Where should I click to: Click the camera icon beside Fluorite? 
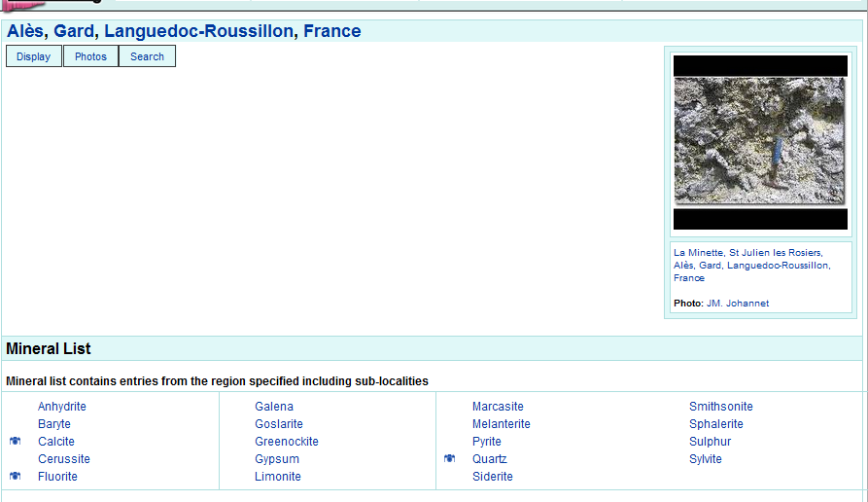click(15, 477)
